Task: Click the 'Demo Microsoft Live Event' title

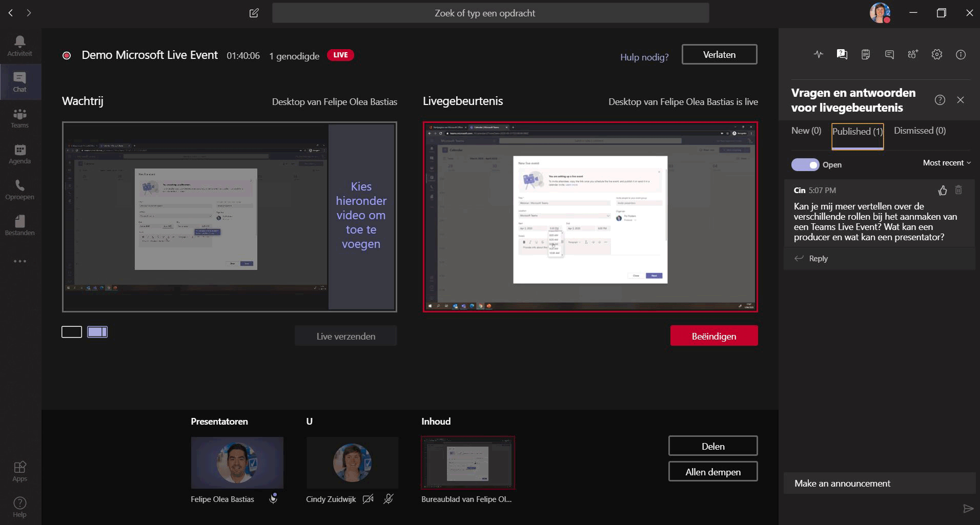Action: [x=150, y=55]
